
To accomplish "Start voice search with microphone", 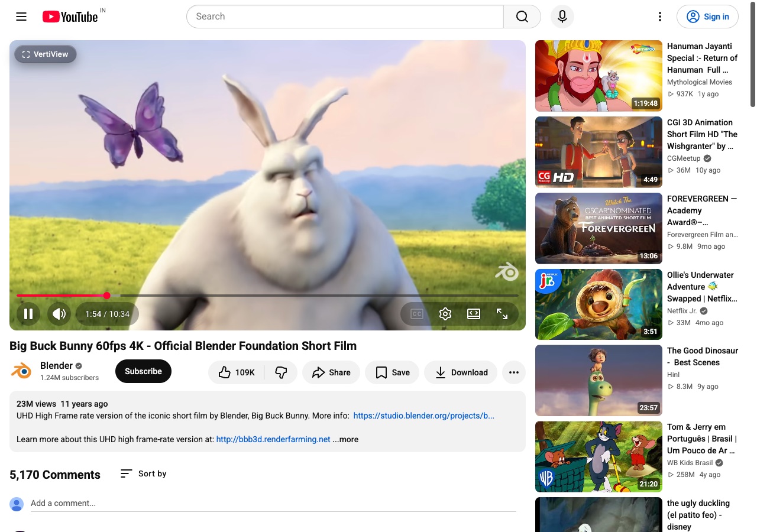I will point(562,17).
